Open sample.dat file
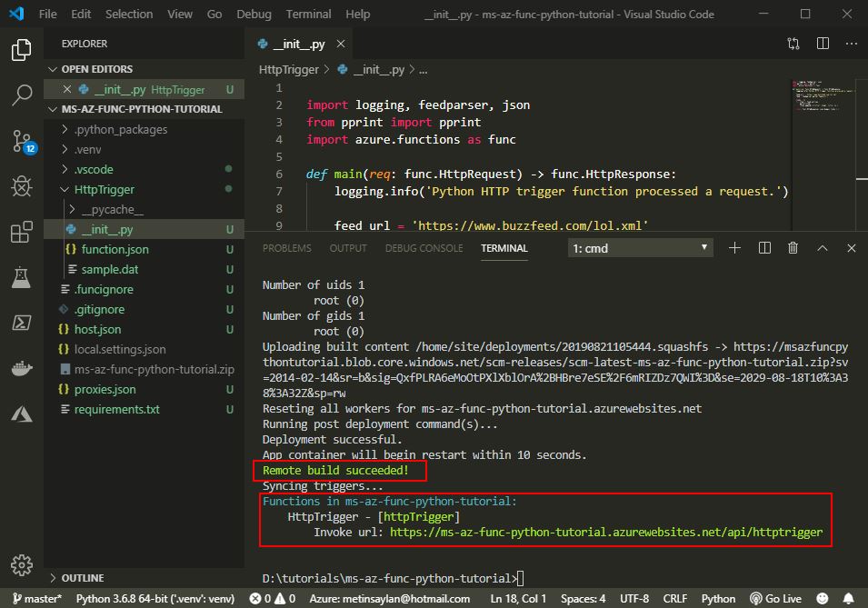The height and width of the screenshot is (608, 868). (144, 269)
